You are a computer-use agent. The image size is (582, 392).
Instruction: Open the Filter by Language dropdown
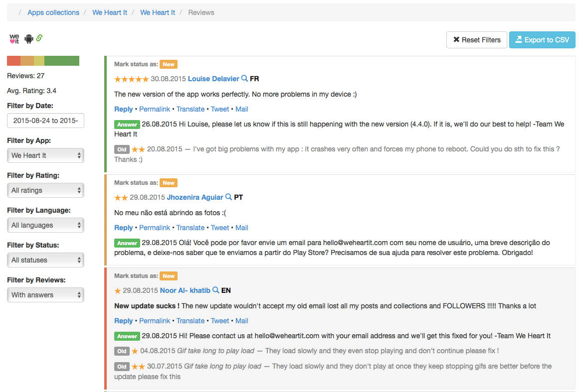tap(46, 225)
